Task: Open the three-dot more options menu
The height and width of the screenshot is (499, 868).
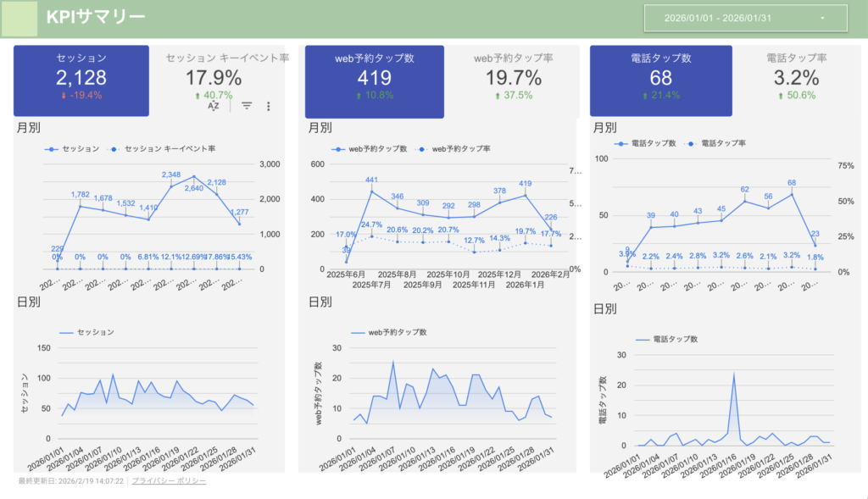Action: [x=269, y=106]
